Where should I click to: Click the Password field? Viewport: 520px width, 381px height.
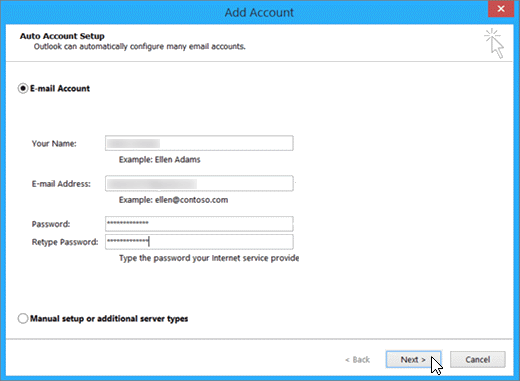click(x=199, y=224)
